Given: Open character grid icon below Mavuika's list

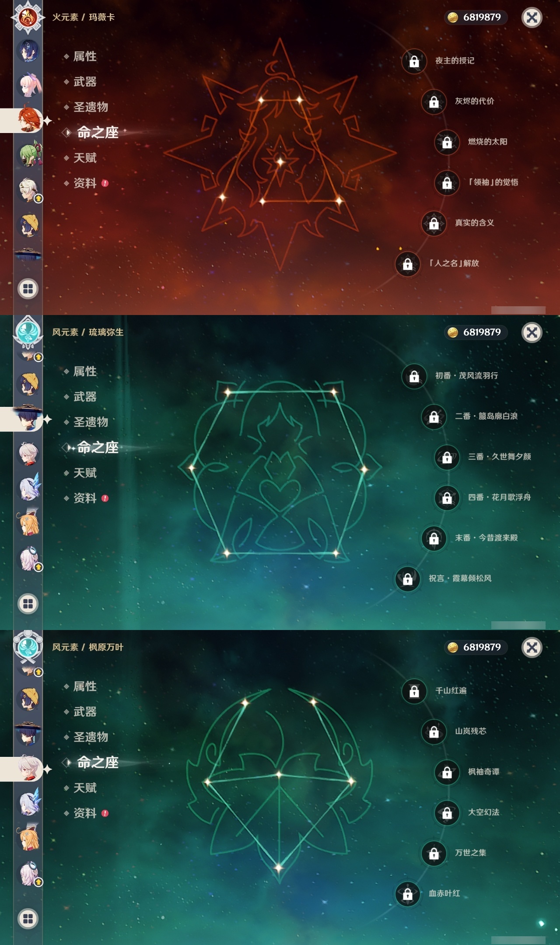Looking at the screenshot, I should click(x=28, y=289).
